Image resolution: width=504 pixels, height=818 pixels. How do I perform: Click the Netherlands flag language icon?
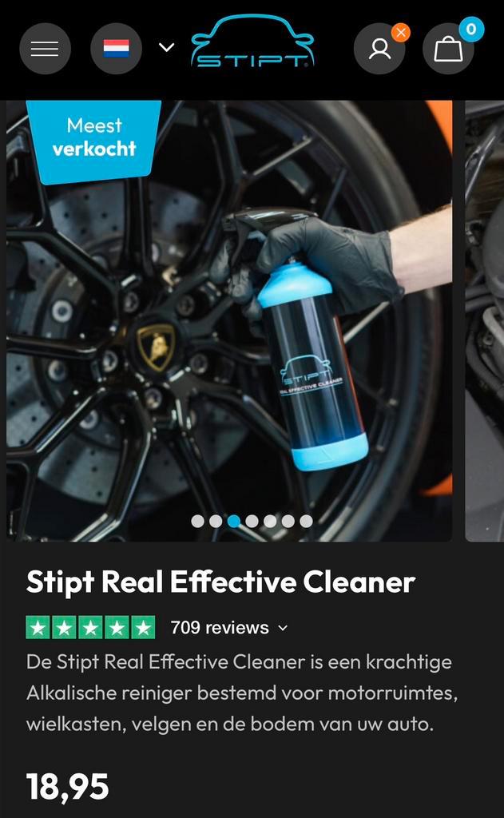[x=116, y=49]
